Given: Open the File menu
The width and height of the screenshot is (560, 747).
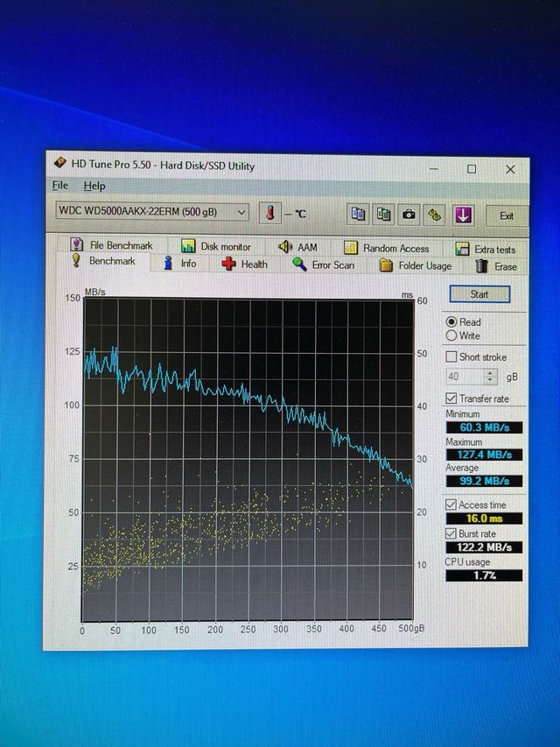Looking at the screenshot, I should [x=60, y=186].
